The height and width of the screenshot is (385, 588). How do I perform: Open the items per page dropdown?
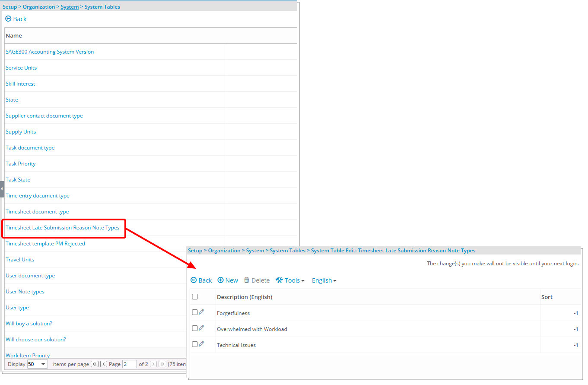(37, 364)
